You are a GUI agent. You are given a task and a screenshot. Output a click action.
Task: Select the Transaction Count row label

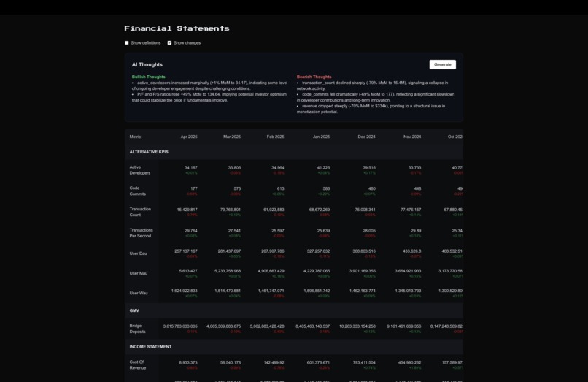(140, 213)
